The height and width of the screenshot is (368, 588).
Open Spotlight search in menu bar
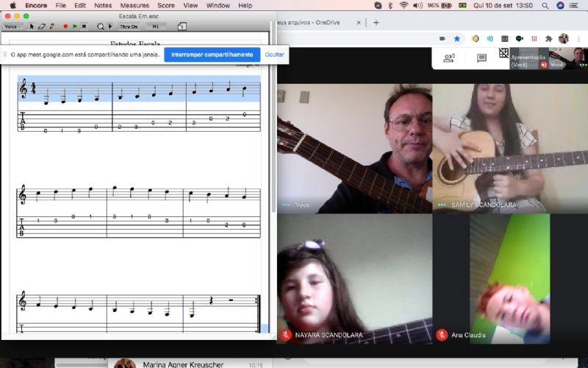545,6
